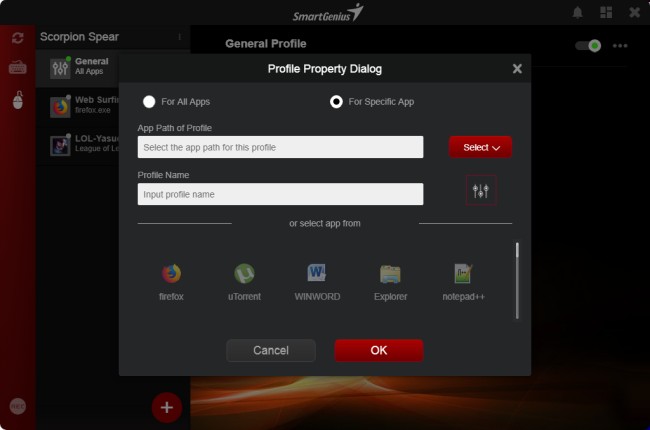
Task: Click the Profile Name input field
Action: tap(280, 194)
